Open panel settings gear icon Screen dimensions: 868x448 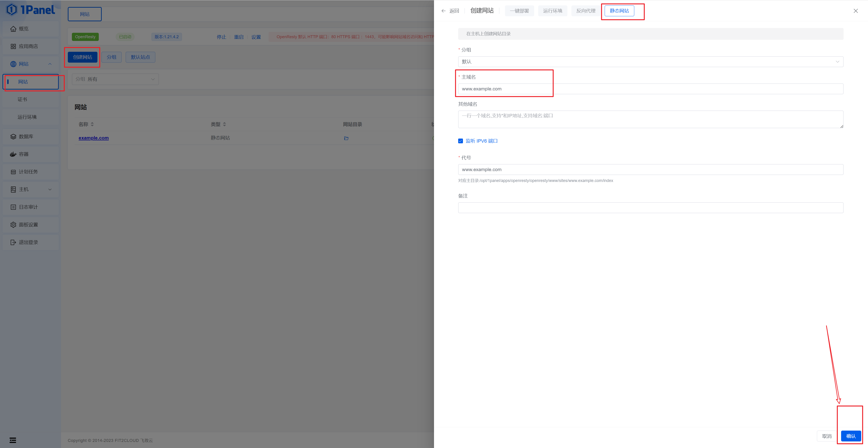point(13,225)
